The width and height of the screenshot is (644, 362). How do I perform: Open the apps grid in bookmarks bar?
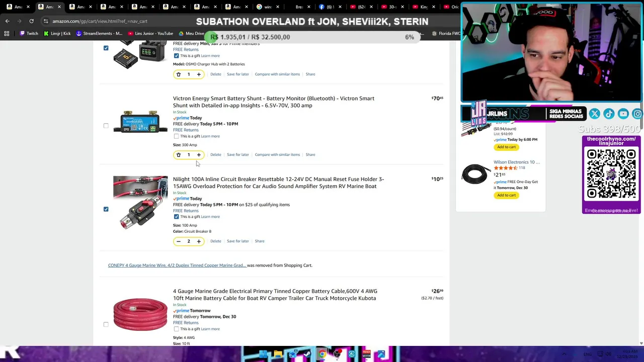7,34
